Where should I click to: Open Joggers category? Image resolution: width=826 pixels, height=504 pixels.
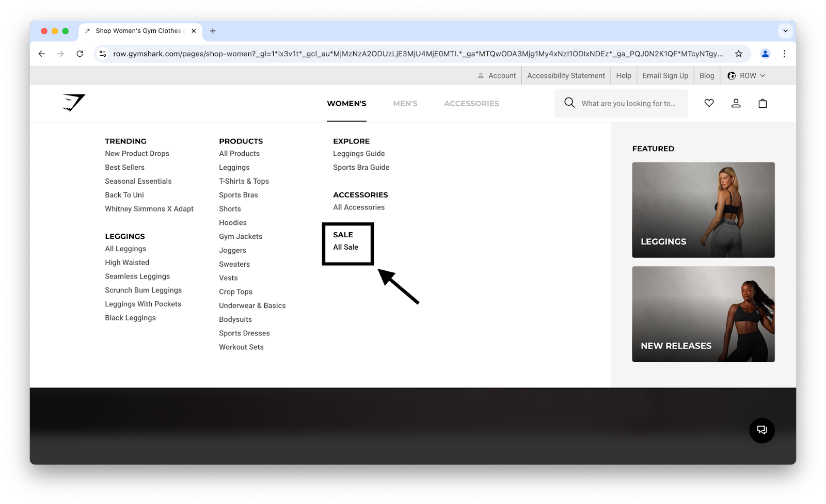coord(232,250)
